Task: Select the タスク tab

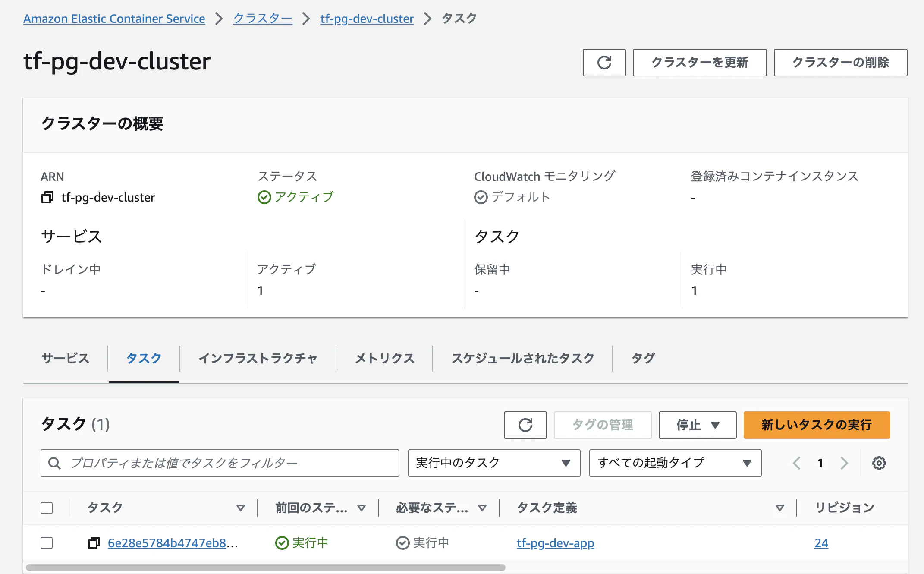Action: 144,358
